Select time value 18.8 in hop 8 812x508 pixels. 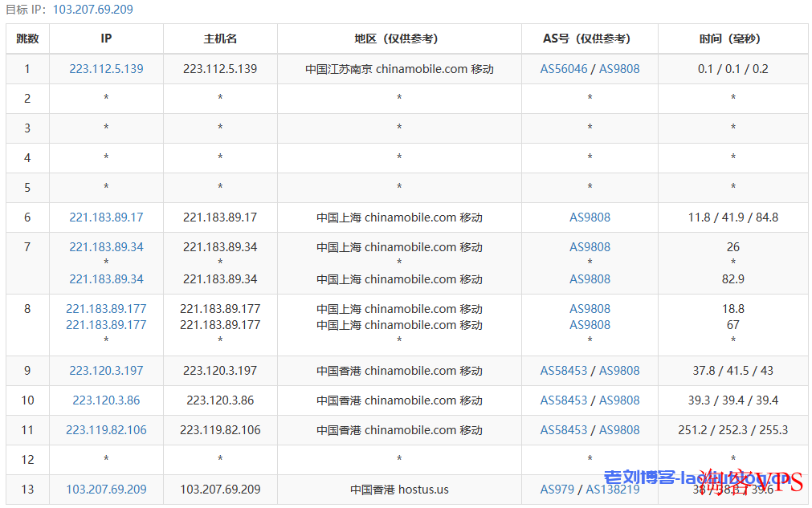pos(732,309)
